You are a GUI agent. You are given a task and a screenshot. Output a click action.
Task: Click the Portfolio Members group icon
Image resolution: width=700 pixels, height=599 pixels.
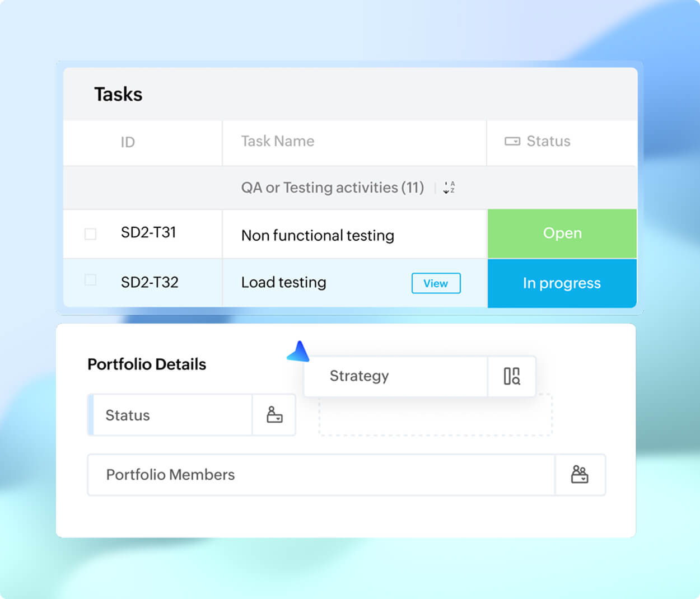coord(580,475)
